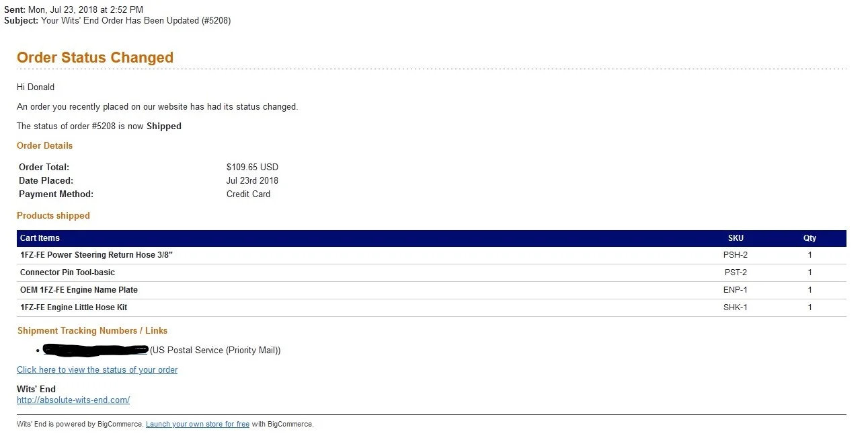
Task: Visit the absolute-wits-end.com website link
Action: click(73, 400)
